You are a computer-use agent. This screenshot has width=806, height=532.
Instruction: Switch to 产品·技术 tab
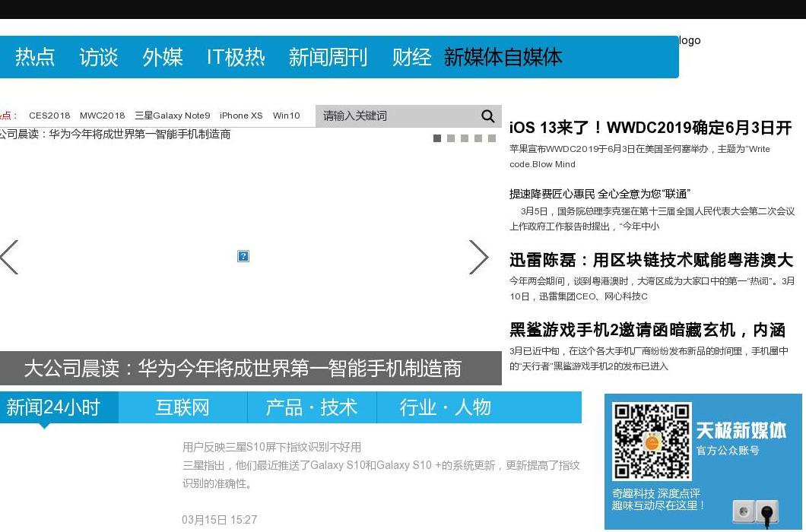(312, 407)
